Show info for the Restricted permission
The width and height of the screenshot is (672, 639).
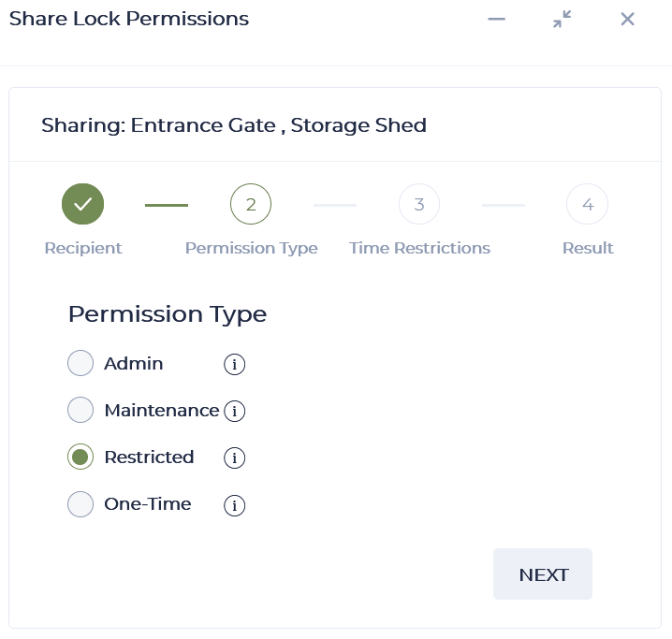tap(234, 457)
